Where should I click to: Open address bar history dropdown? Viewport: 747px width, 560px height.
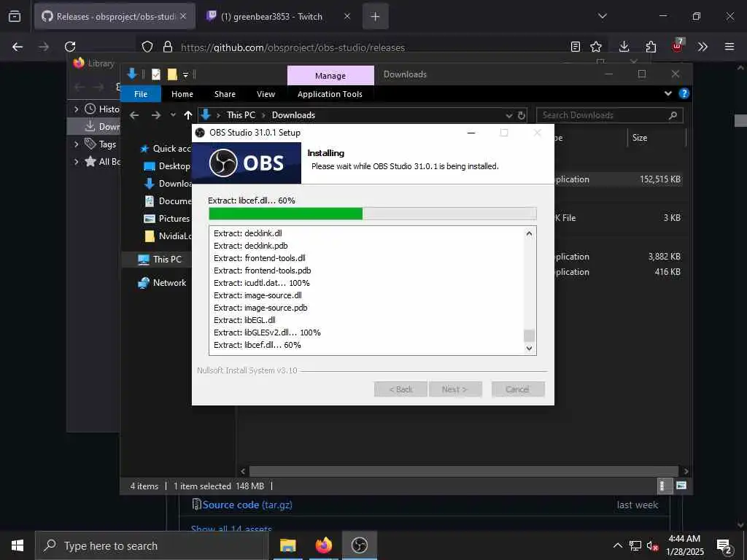508,115
